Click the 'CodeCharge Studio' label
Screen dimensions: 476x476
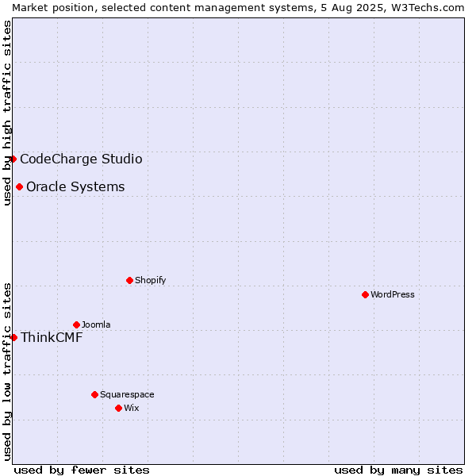point(81,159)
